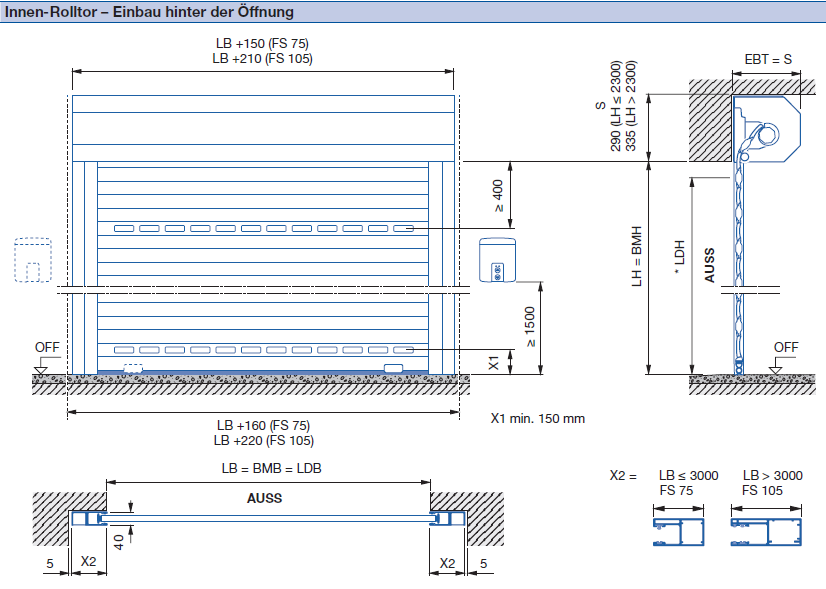The image size is (826, 589).
Task: Select the 'LB > 3000' legend text
Action: (773, 476)
